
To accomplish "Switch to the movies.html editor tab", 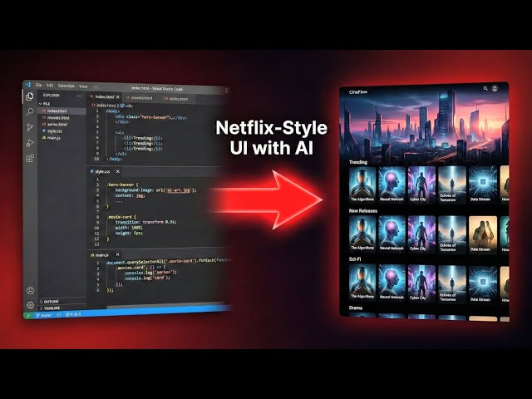I will click(x=140, y=98).
